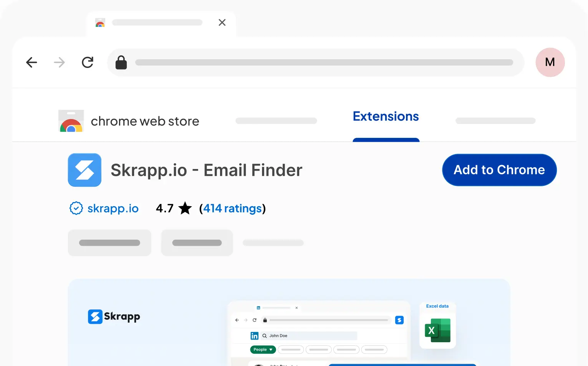Viewport: 588px width, 366px height.
Task: Select the Extensions tab
Action: (386, 116)
